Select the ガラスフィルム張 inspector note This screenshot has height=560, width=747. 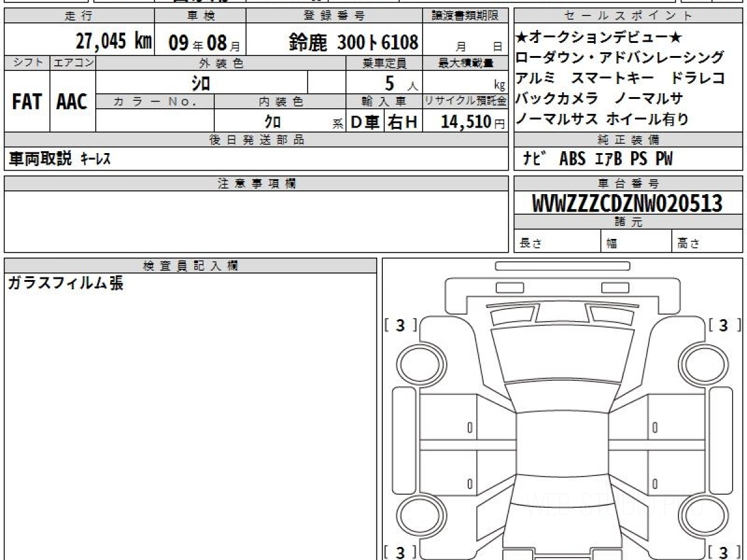pyautogui.click(x=65, y=284)
